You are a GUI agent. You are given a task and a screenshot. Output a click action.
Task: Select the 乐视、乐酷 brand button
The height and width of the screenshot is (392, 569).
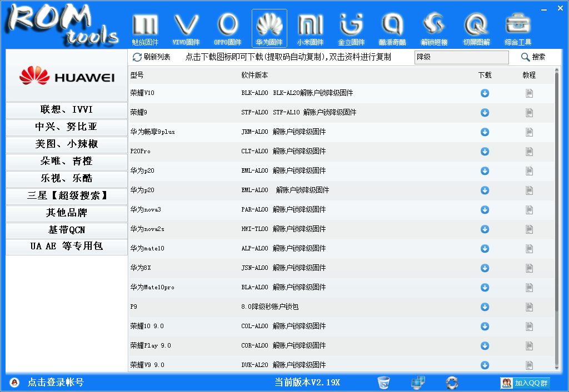pos(67,178)
